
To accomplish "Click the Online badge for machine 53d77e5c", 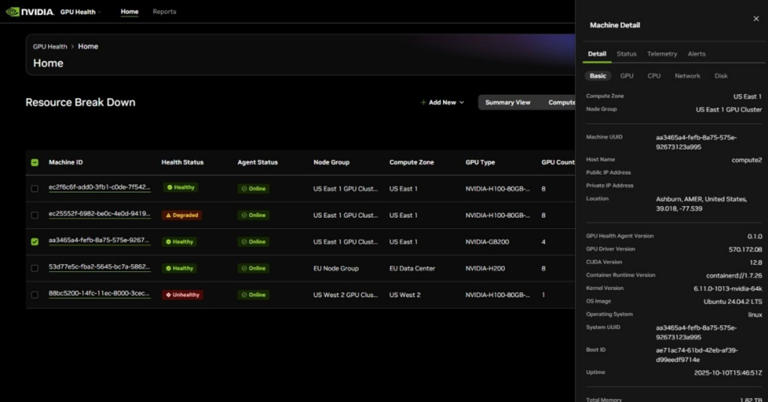I will (x=253, y=268).
